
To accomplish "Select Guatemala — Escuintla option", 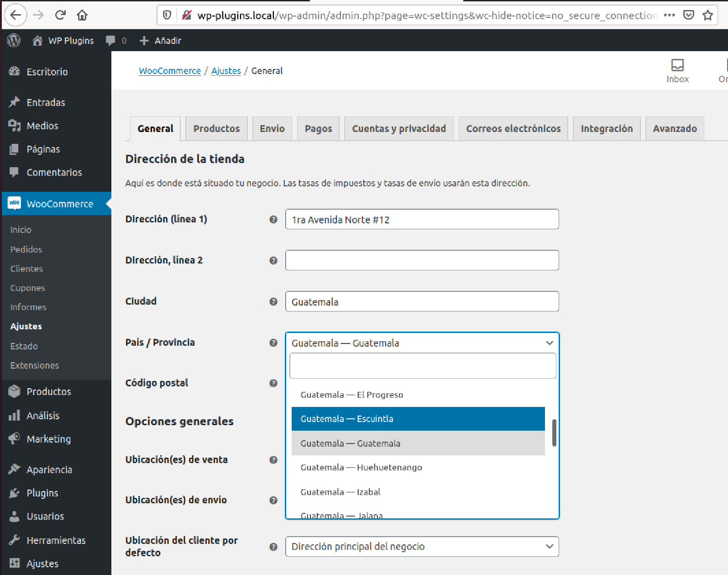I will pos(418,419).
